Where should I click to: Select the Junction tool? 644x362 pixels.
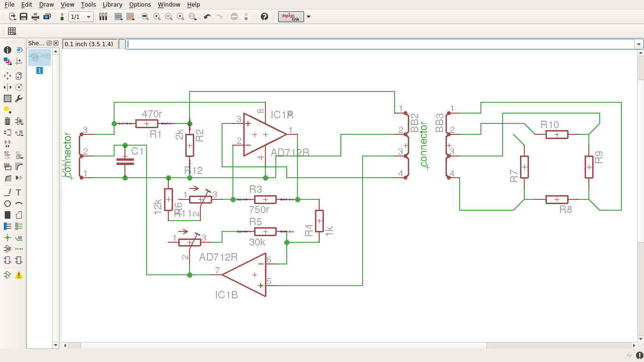pos(8,238)
